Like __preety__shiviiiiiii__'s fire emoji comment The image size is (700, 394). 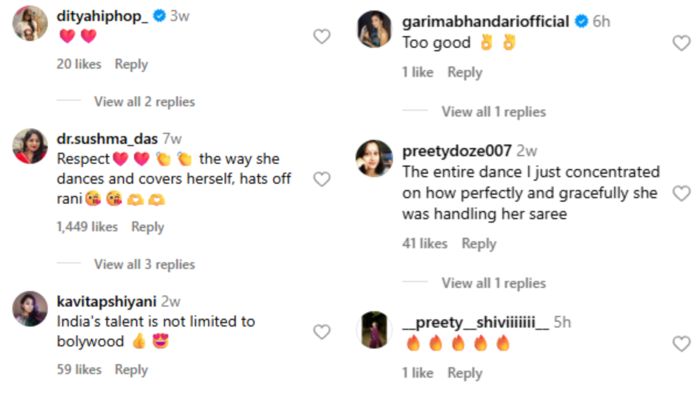pos(681,344)
